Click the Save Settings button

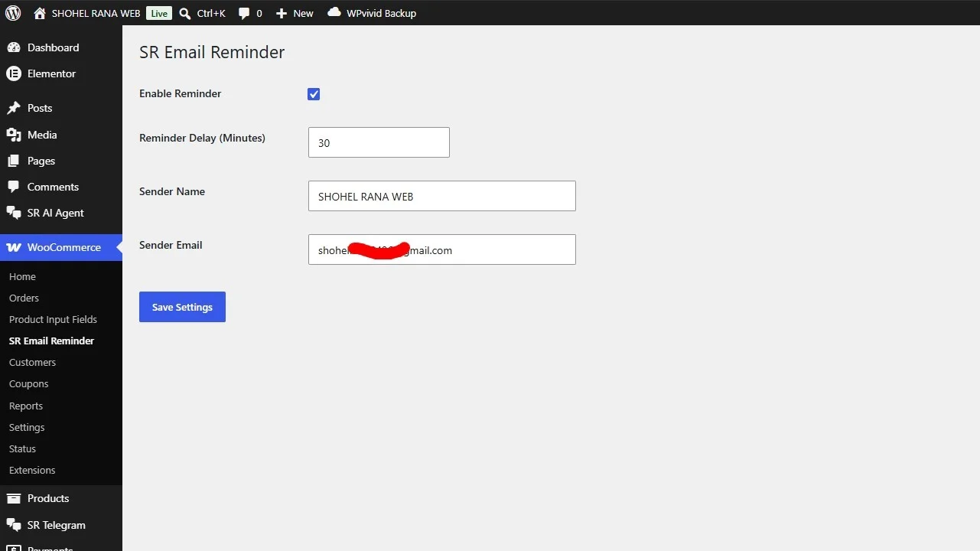point(182,307)
